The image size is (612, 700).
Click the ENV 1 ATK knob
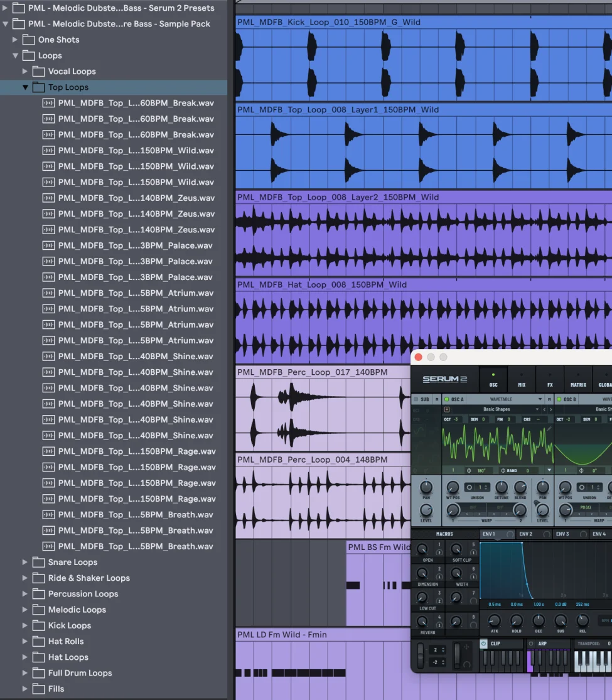coord(494,620)
